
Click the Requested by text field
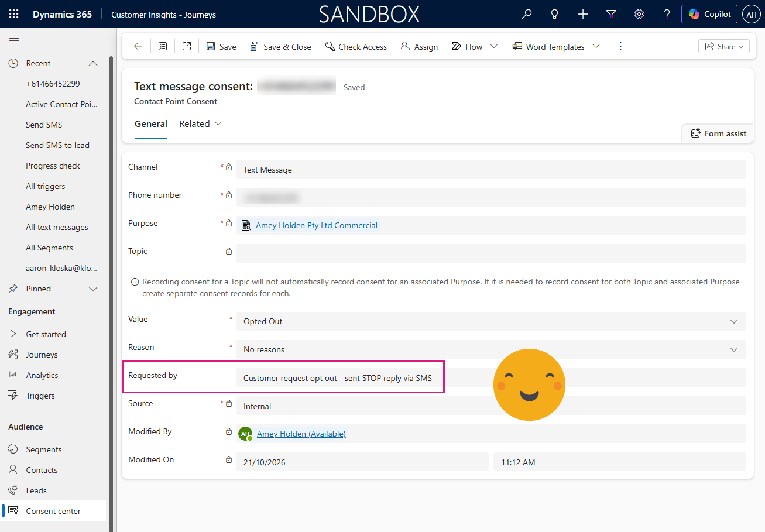coord(491,377)
